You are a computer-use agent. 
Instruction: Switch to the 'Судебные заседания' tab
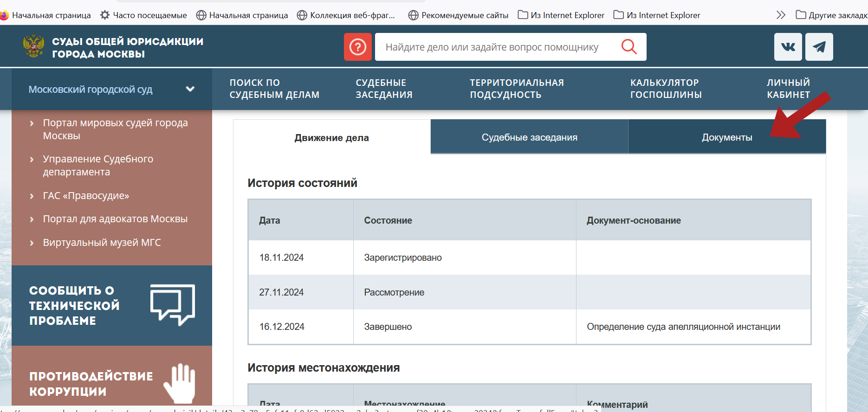(529, 137)
